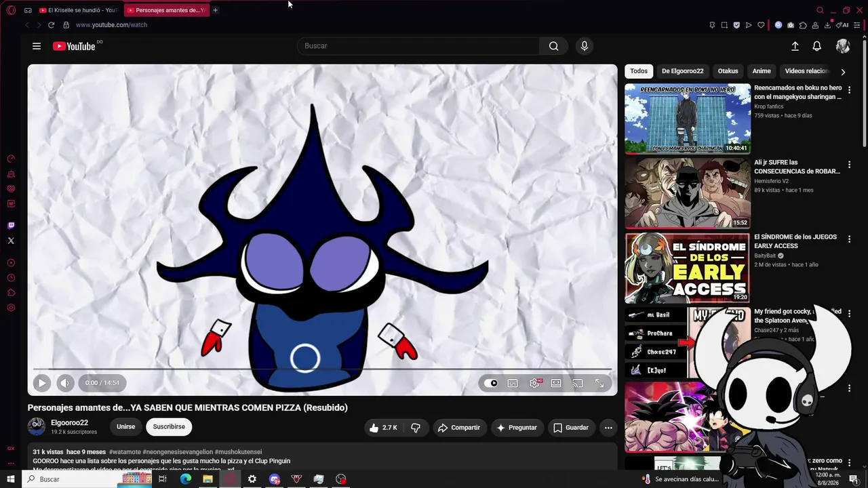The height and width of the screenshot is (488, 868).
Task: Click the address bar URL
Action: tap(111, 25)
